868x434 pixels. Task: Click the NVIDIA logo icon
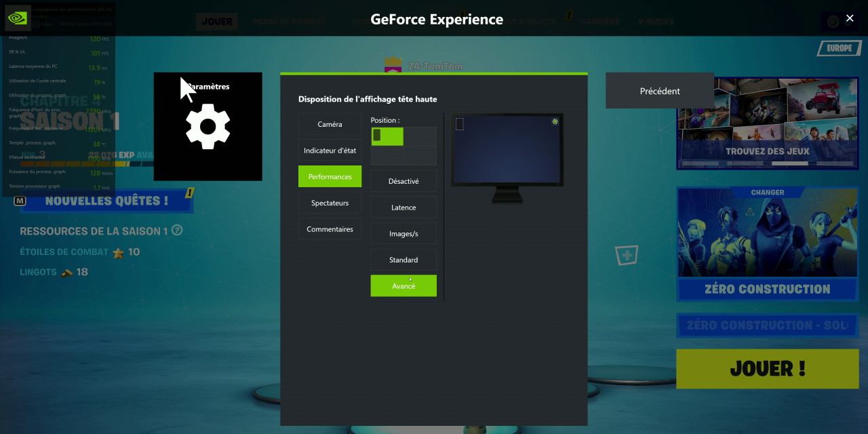tap(17, 18)
